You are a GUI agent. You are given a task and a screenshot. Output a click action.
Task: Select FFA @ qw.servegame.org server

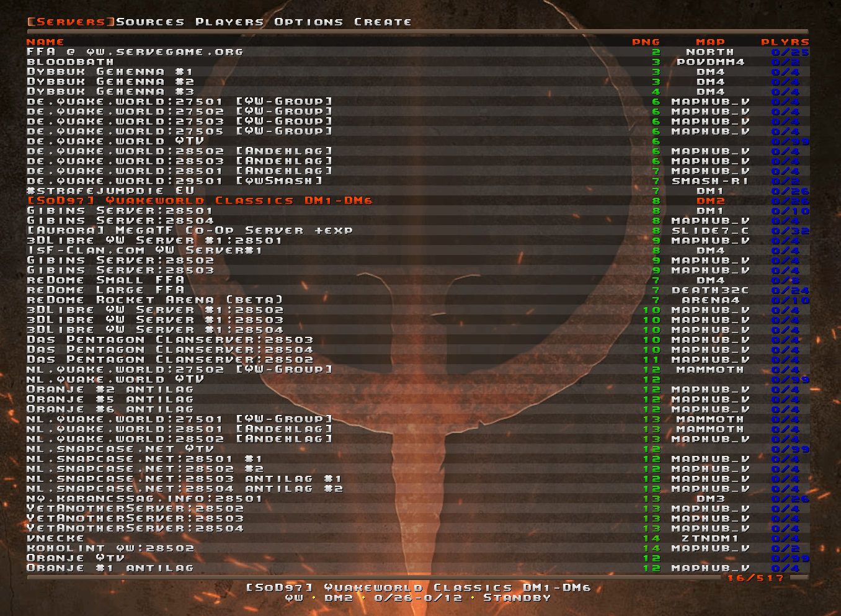[x=135, y=52]
